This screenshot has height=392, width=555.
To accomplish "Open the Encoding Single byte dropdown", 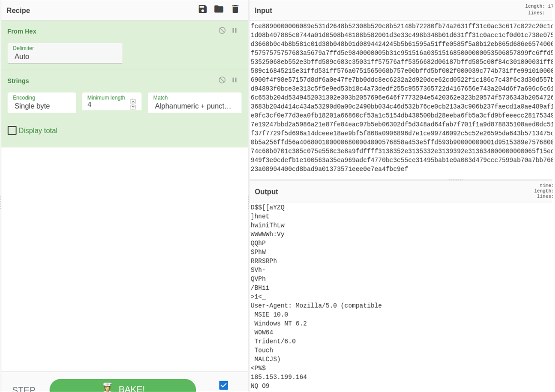I will pyautogui.click(x=42, y=103).
